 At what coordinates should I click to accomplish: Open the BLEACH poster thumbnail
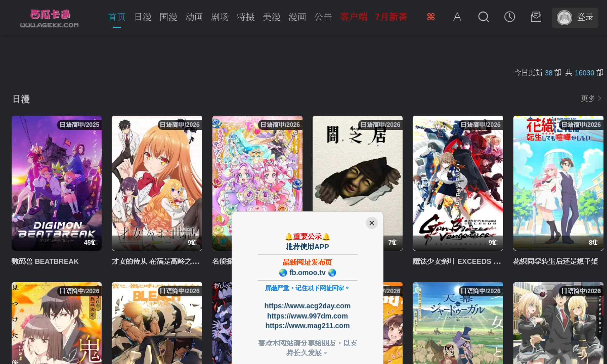coord(157,323)
